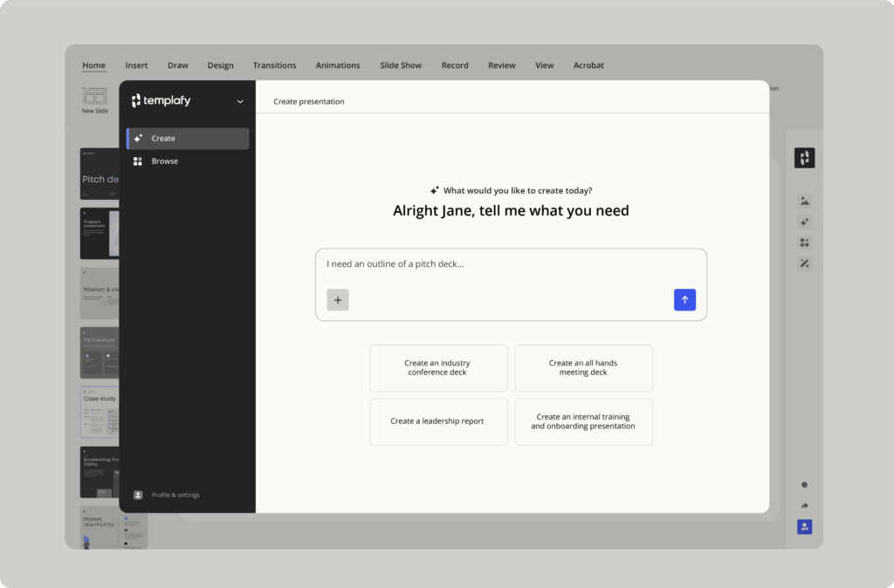Click the share arrow icon in right rail
The height and width of the screenshot is (588, 894).
click(804, 506)
